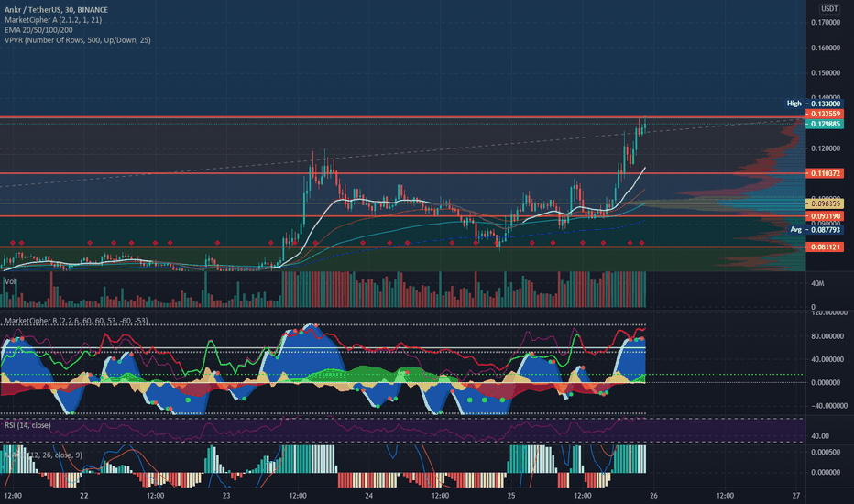The image size is (854, 504).
Task: Select the red 0.093190 level tag
Action: pyautogui.click(x=825, y=216)
